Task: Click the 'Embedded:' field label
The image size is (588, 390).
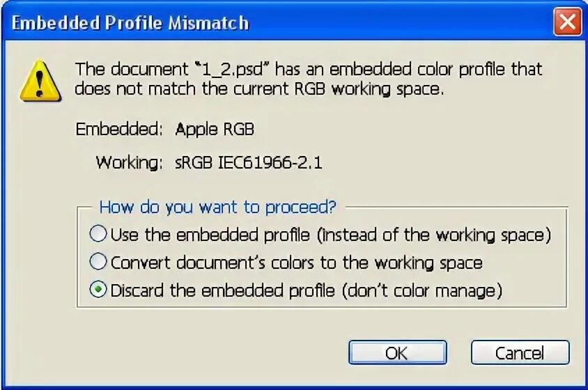Action: point(119,129)
